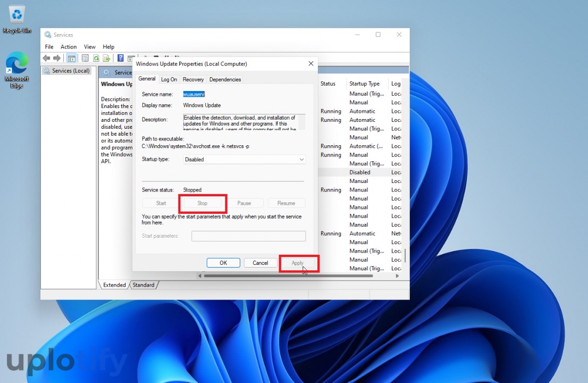Switch to the Log On tab
The height and width of the screenshot is (383, 588).
169,79
